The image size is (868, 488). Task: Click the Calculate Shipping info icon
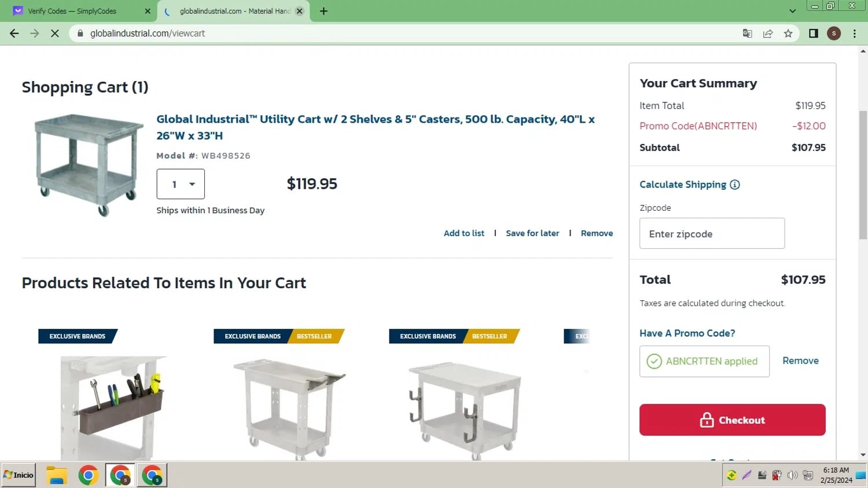(735, 185)
